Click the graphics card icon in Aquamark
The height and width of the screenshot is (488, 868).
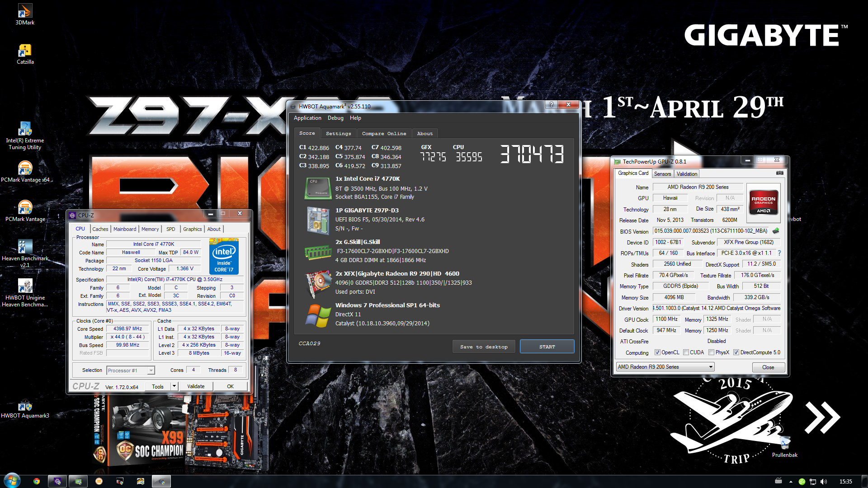pos(318,284)
